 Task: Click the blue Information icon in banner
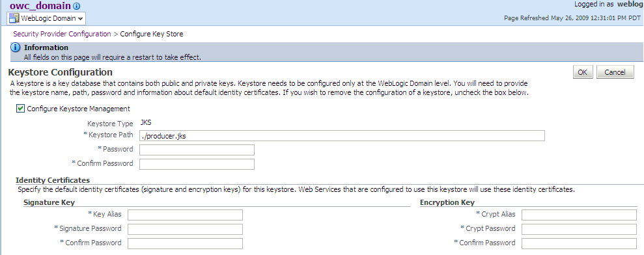15,47
